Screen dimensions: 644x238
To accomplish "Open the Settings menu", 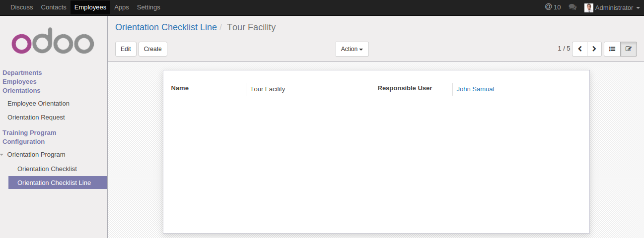I will 148,7.
